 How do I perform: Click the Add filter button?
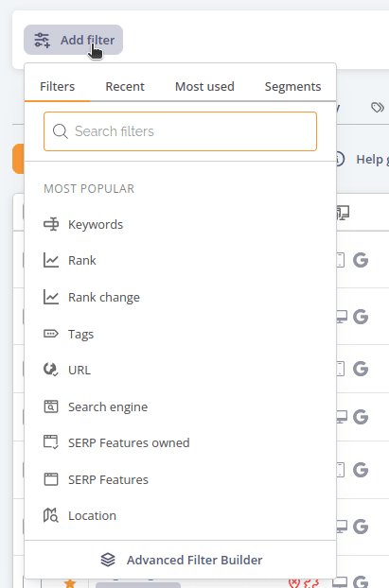coord(73,40)
